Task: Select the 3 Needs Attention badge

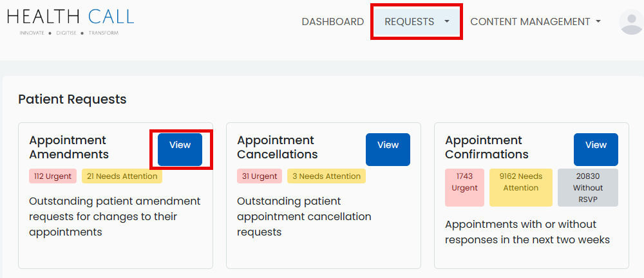Action: [327, 176]
